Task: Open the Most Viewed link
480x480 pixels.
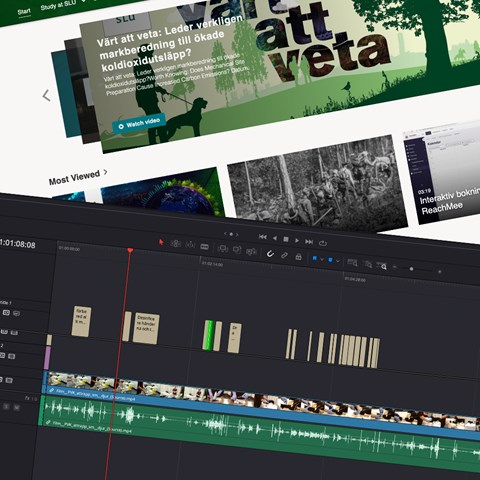Action: tap(74, 177)
